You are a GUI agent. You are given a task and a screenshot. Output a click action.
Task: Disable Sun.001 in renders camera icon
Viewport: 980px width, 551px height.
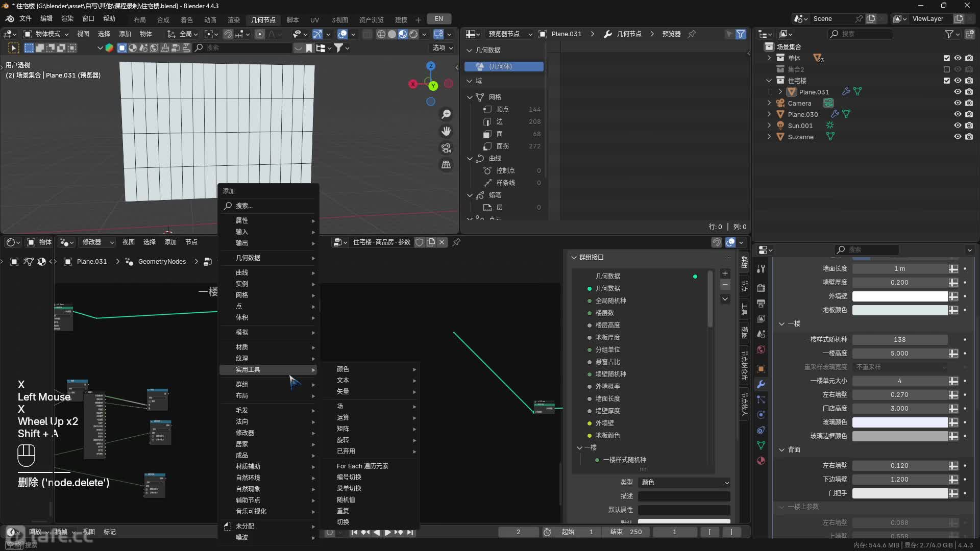[969, 126]
